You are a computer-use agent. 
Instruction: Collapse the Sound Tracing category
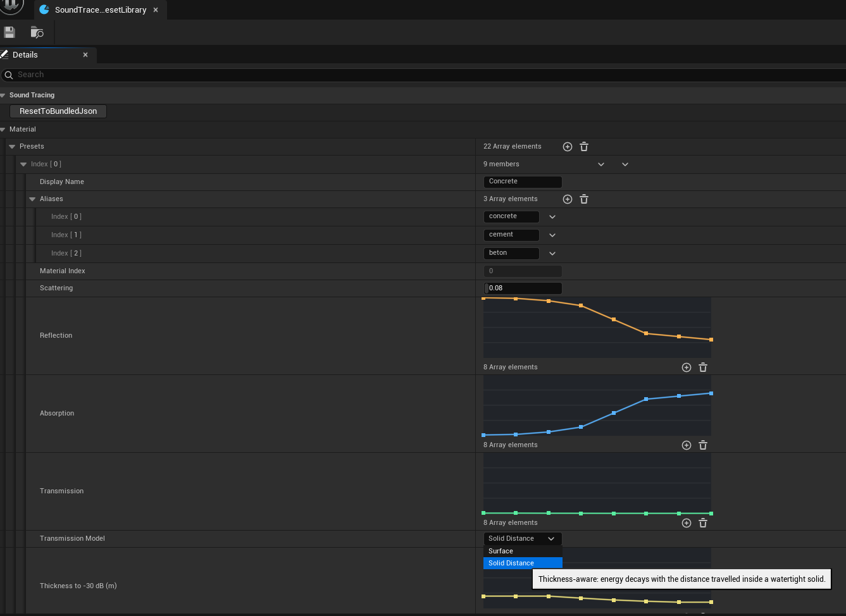[x=3, y=95]
